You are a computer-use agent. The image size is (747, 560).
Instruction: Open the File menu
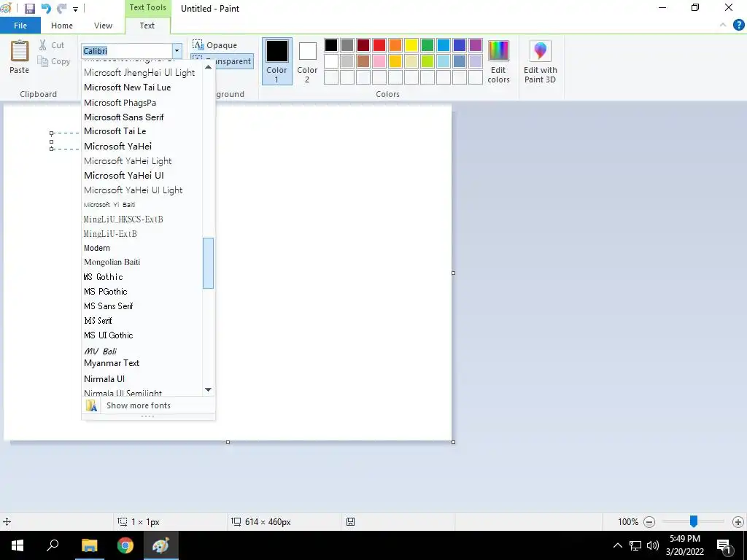click(x=20, y=26)
